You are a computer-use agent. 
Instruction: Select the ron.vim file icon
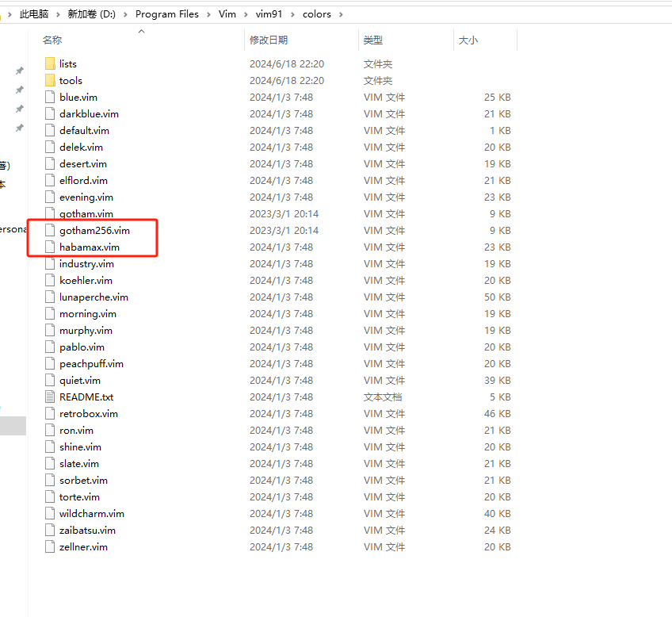[x=50, y=431]
